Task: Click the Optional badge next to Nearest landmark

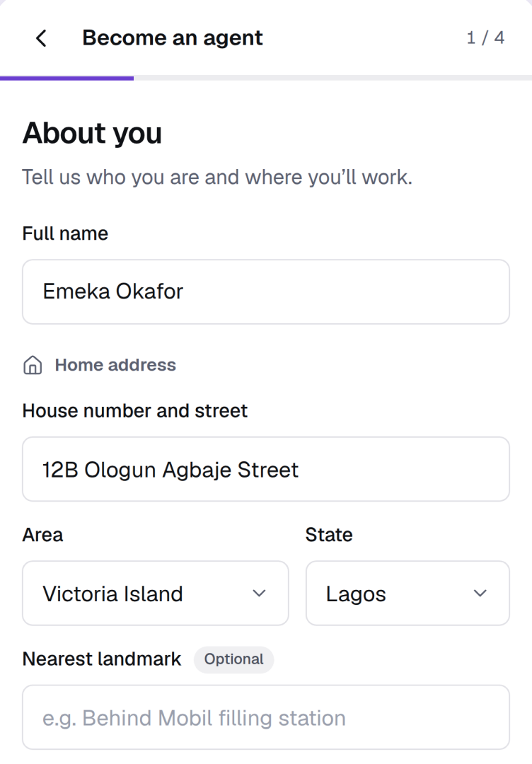Action: [x=234, y=659]
